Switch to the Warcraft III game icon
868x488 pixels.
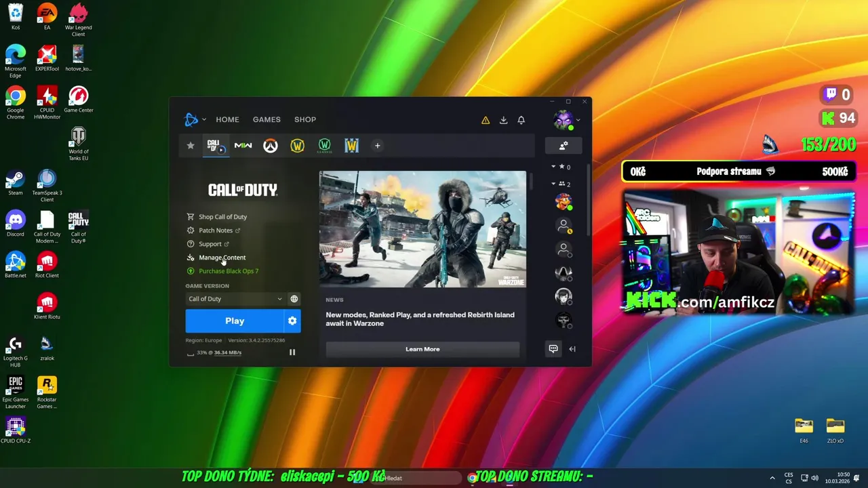click(x=351, y=146)
